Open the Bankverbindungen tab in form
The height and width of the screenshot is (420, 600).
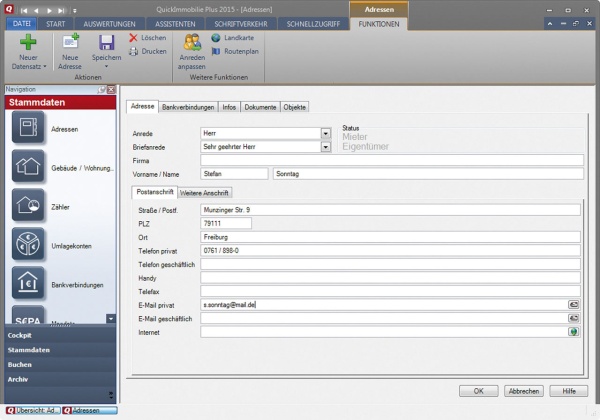click(x=188, y=107)
